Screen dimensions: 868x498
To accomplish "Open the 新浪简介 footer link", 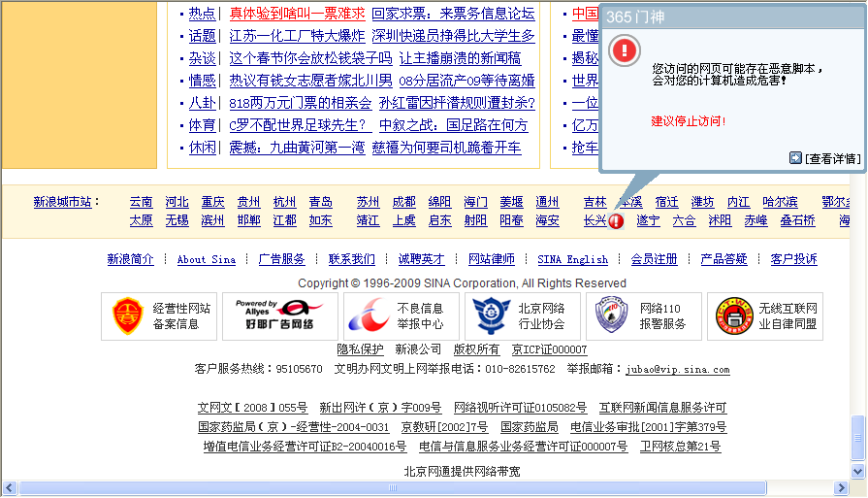I will 131,258.
